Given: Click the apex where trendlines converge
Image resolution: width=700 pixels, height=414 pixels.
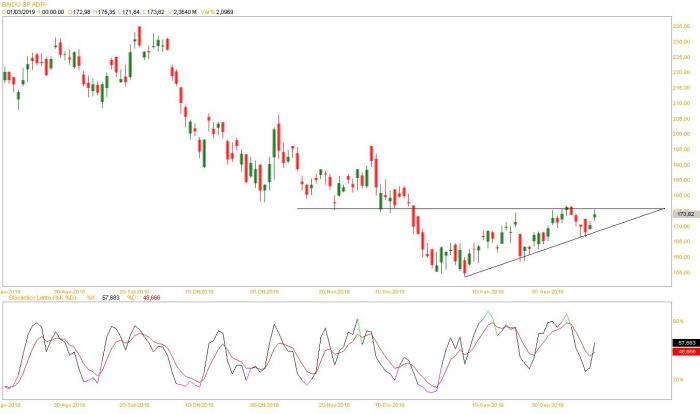Looking at the screenshot, I should pos(663,208).
